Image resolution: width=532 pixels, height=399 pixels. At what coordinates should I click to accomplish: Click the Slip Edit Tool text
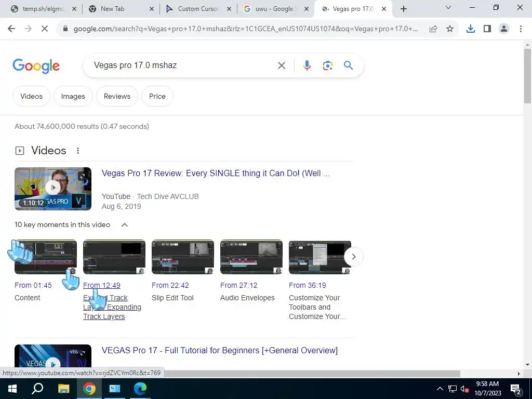172,298
